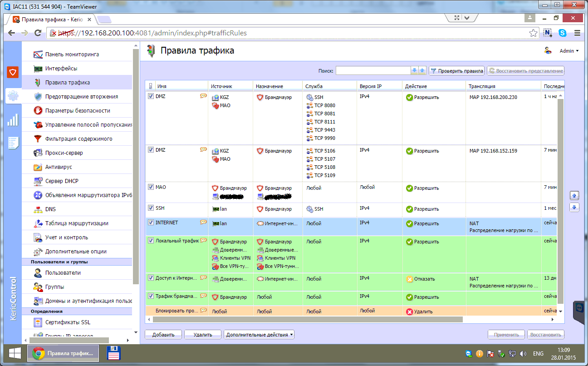Open the Kerio shield icon in left rail

tap(13, 72)
